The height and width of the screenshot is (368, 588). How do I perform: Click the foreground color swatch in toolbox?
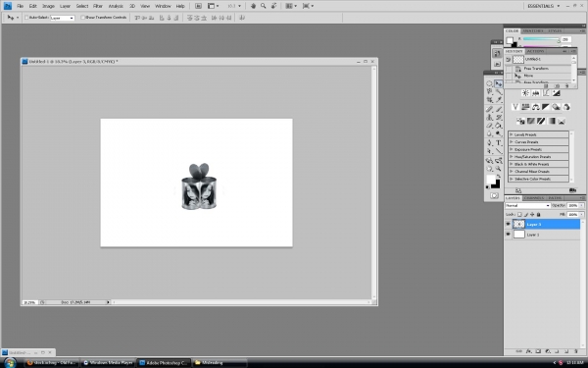click(x=491, y=180)
